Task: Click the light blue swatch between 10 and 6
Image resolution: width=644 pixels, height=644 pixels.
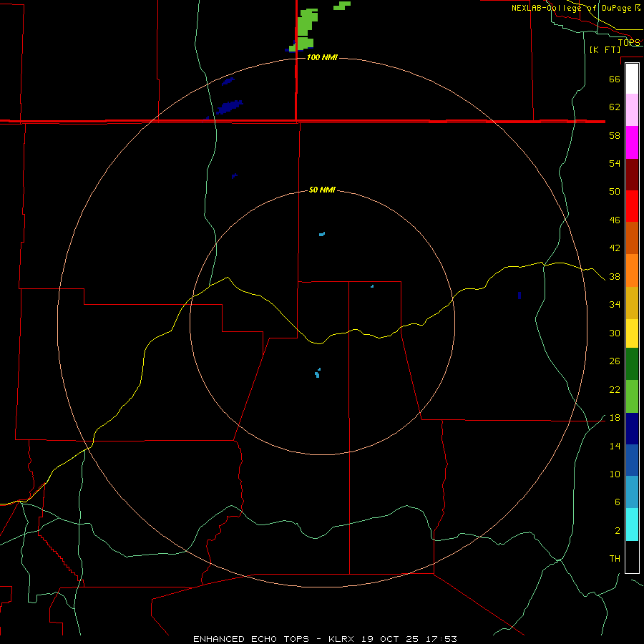Action: [632, 492]
